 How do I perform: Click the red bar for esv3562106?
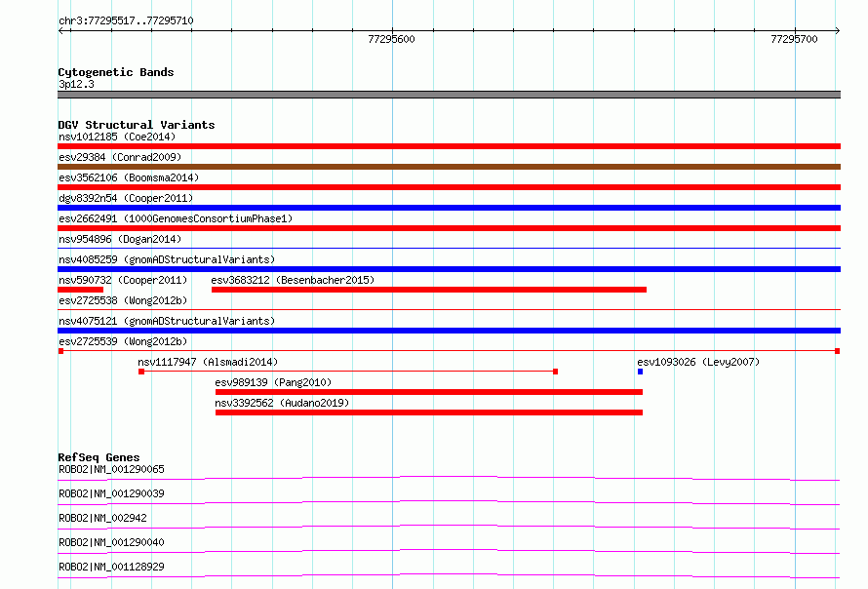point(449,187)
